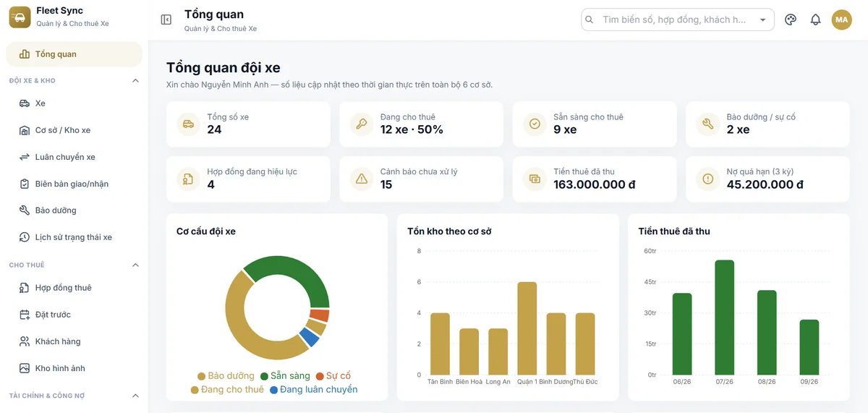Collapse the sidebar with the panel icon
Viewport: 868px width, 413px height.
(166, 20)
